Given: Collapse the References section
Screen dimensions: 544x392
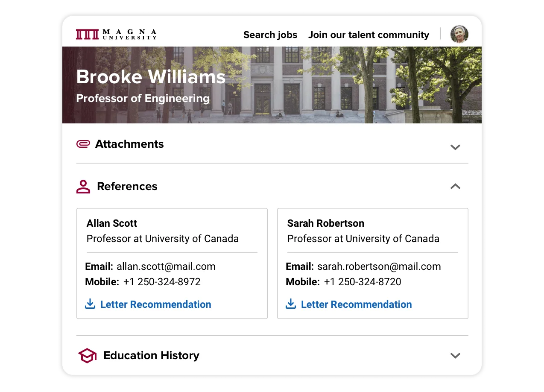Looking at the screenshot, I should tap(455, 186).
